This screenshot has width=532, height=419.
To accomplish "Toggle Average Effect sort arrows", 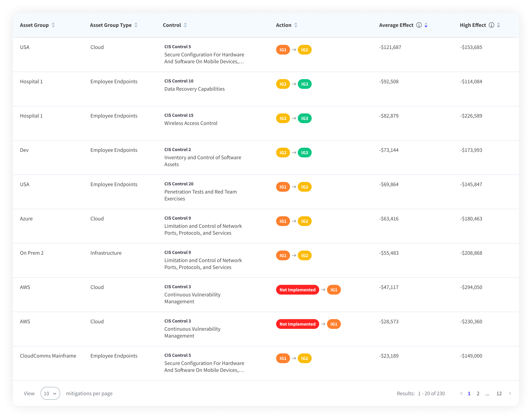I will coord(426,25).
